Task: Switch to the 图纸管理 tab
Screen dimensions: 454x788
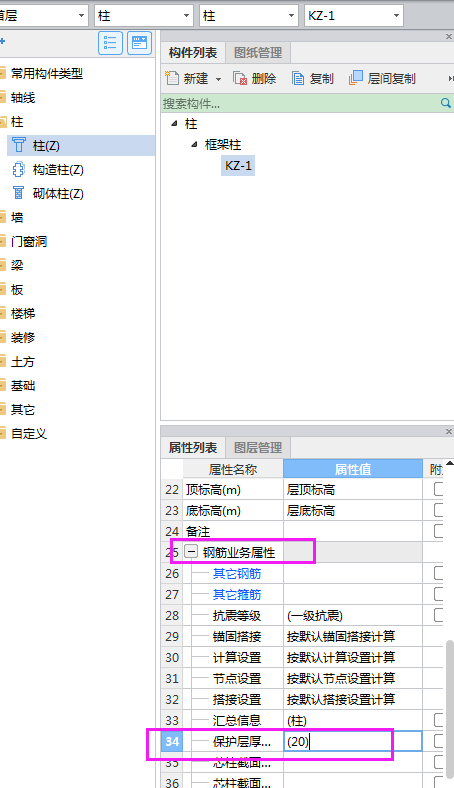Action: click(x=258, y=53)
